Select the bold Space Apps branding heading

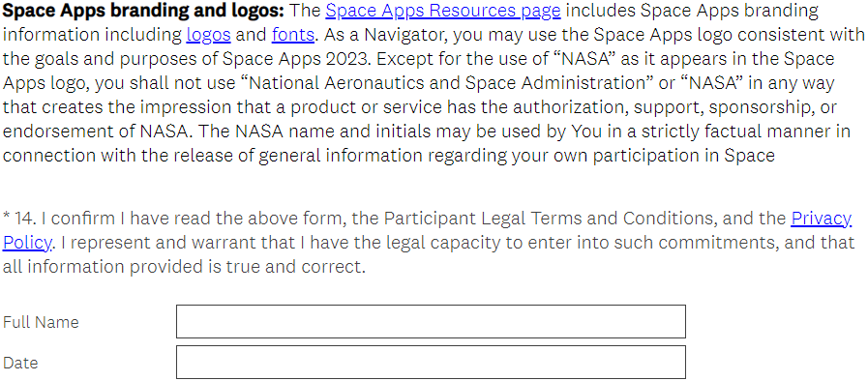click(x=143, y=11)
